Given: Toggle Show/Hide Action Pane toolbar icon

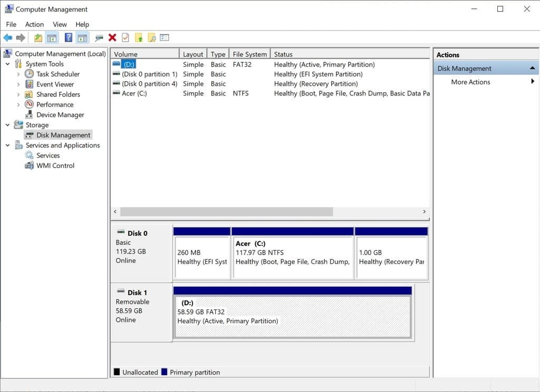Looking at the screenshot, I should click(82, 37).
